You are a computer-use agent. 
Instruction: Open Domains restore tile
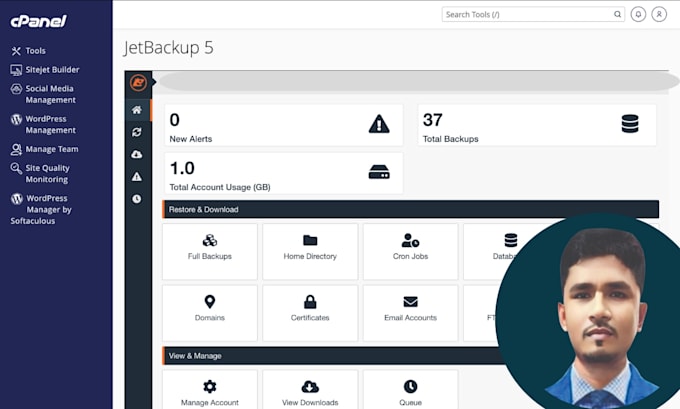click(210, 313)
